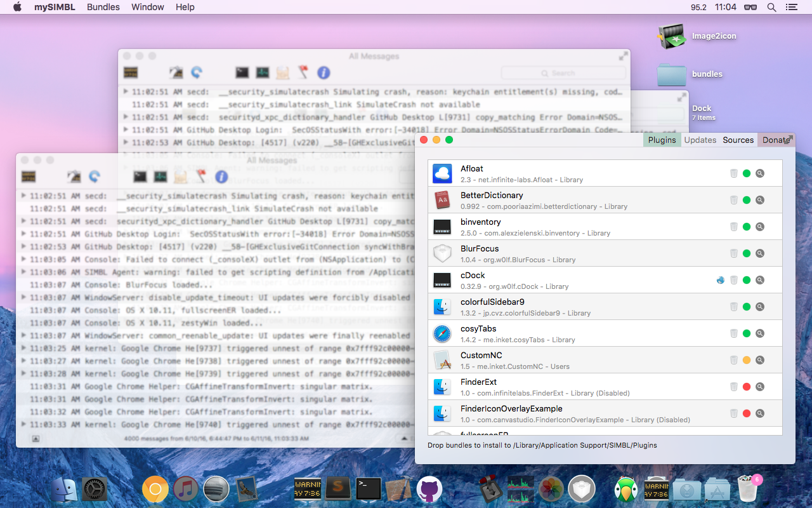
Task: Click the black terminal icon in rear Console toolbar
Action: click(x=242, y=72)
